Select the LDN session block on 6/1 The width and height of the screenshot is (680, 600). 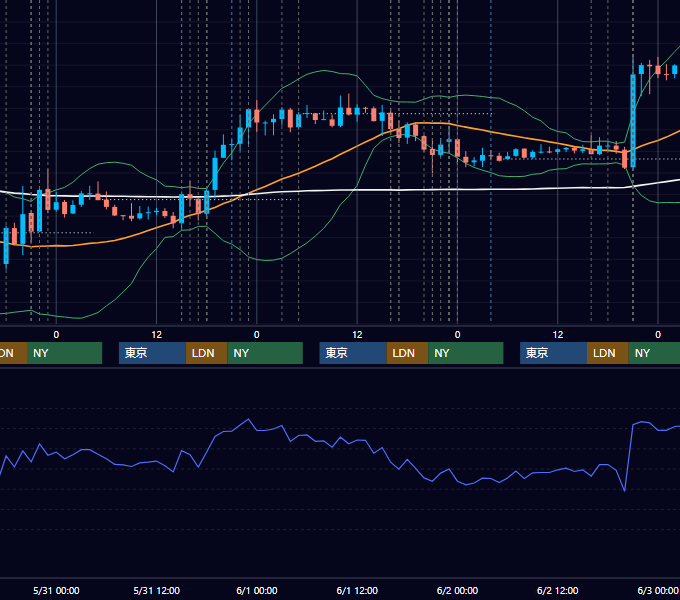point(407,353)
